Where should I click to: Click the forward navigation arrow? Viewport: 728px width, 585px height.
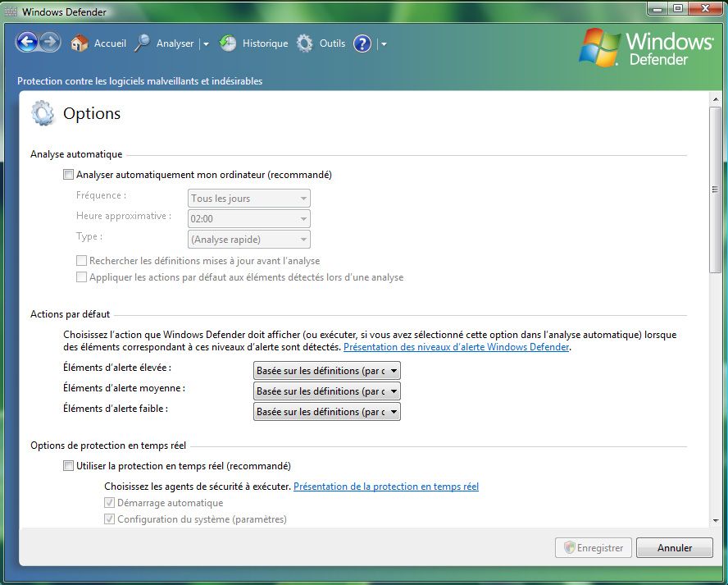(50, 43)
